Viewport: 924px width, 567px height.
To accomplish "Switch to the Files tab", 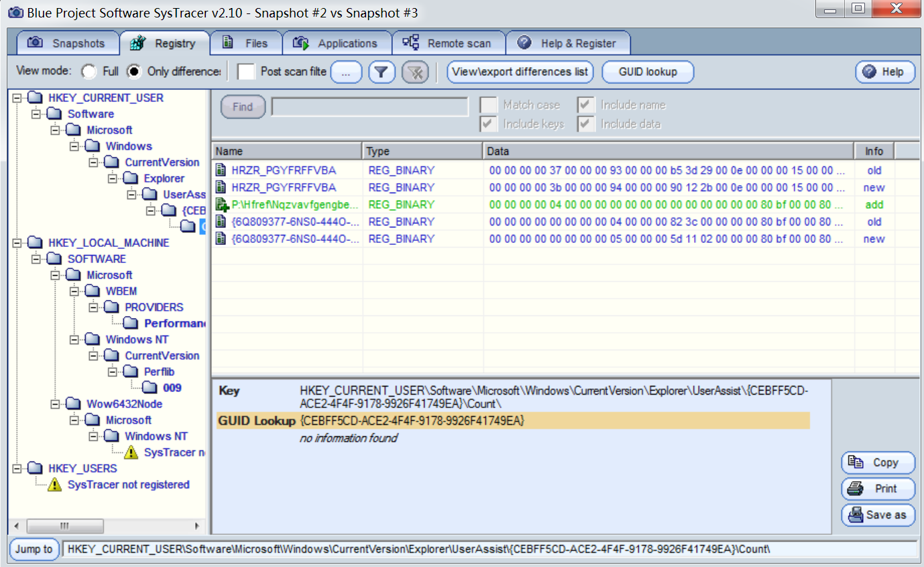I will tap(246, 44).
